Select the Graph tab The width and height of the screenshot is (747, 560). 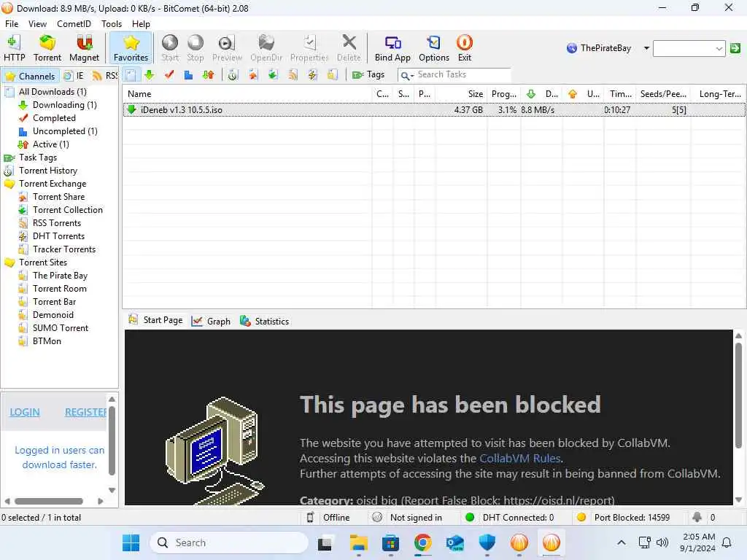(211, 322)
